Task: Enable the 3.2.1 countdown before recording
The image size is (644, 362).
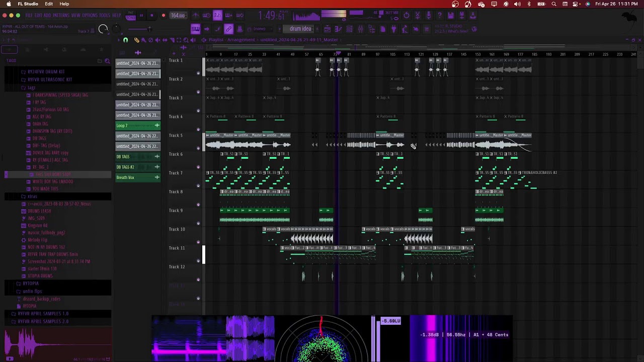Action: [217, 15]
